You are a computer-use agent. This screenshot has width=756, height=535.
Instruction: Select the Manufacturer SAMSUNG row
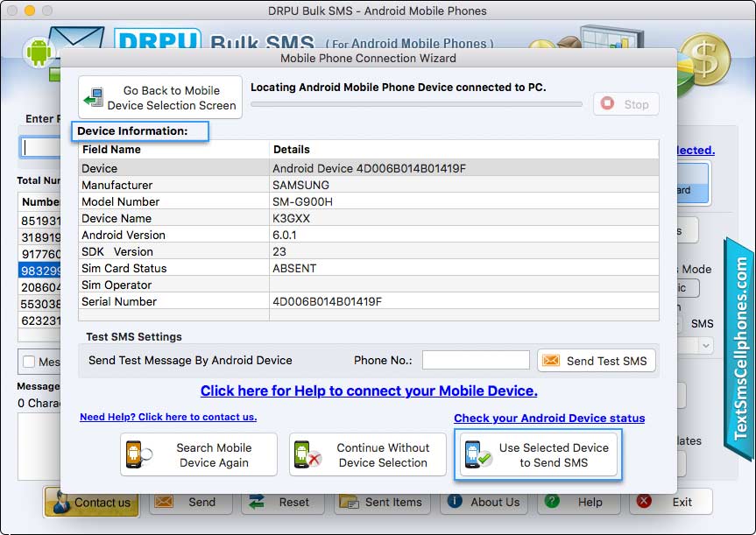pyautogui.click(x=368, y=185)
